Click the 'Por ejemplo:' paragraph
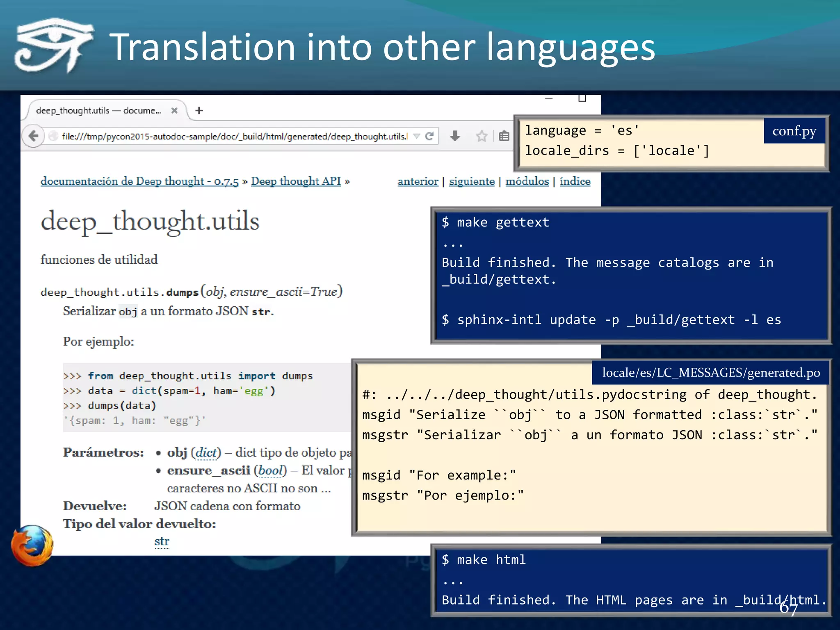Image resolution: width=840 pixels, height=630 pixels. 98,342
